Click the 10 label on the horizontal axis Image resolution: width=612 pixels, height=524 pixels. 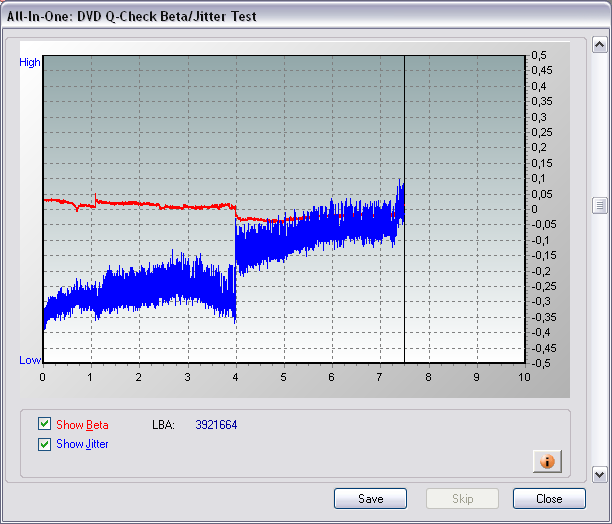click(x=524, y=377)
